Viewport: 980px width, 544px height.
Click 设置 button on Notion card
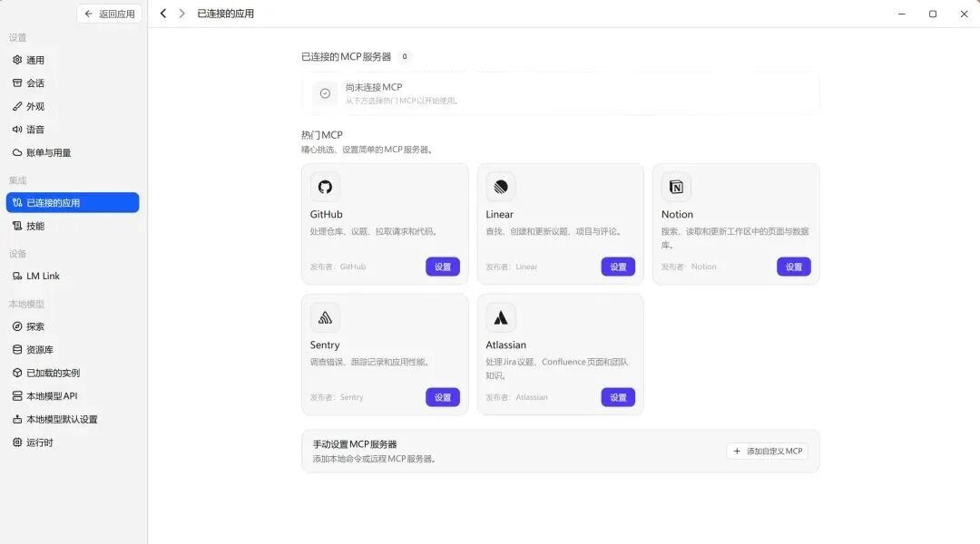(x=794, y=267)
